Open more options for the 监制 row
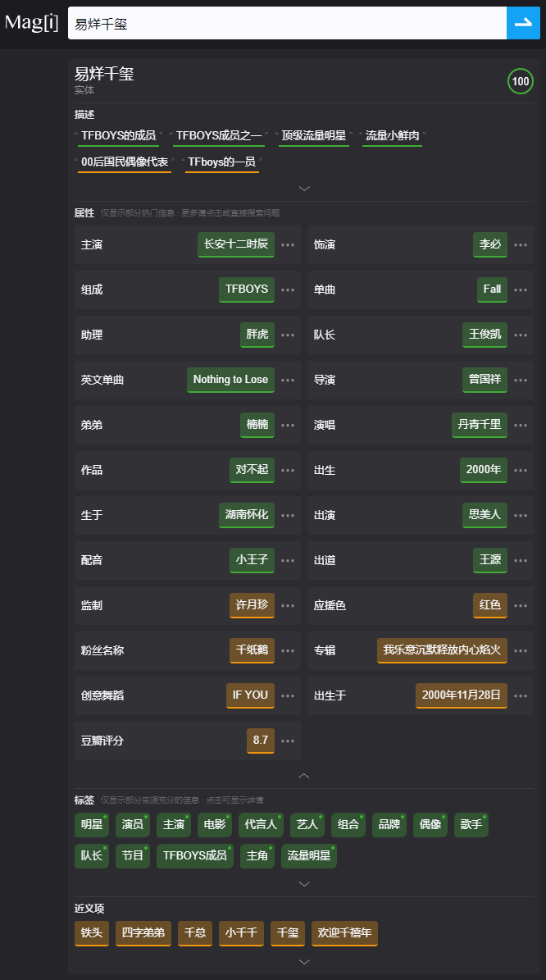 (x=288, y=605)
